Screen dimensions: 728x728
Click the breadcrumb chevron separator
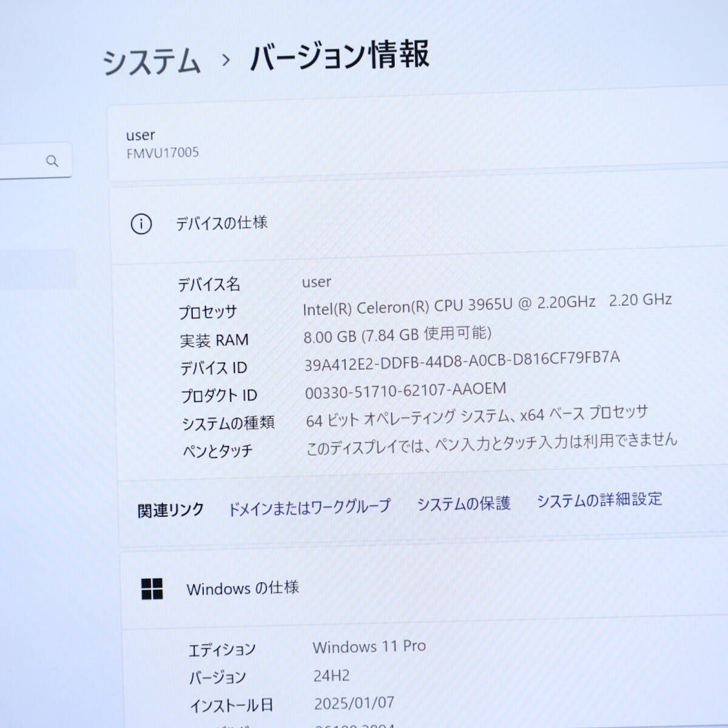[x=226, y=59]
